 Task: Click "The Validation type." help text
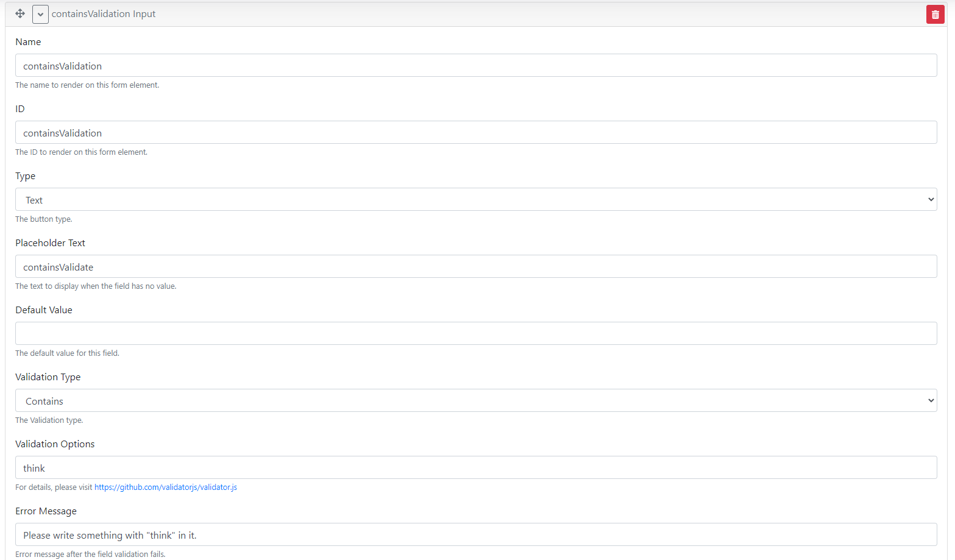point(49,420)
